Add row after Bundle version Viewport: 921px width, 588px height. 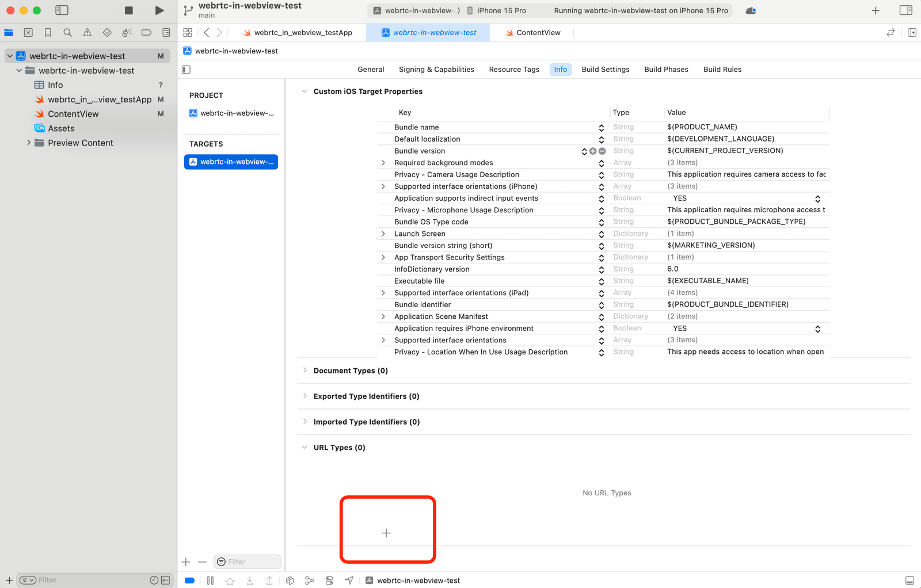(x=593, y=151)
